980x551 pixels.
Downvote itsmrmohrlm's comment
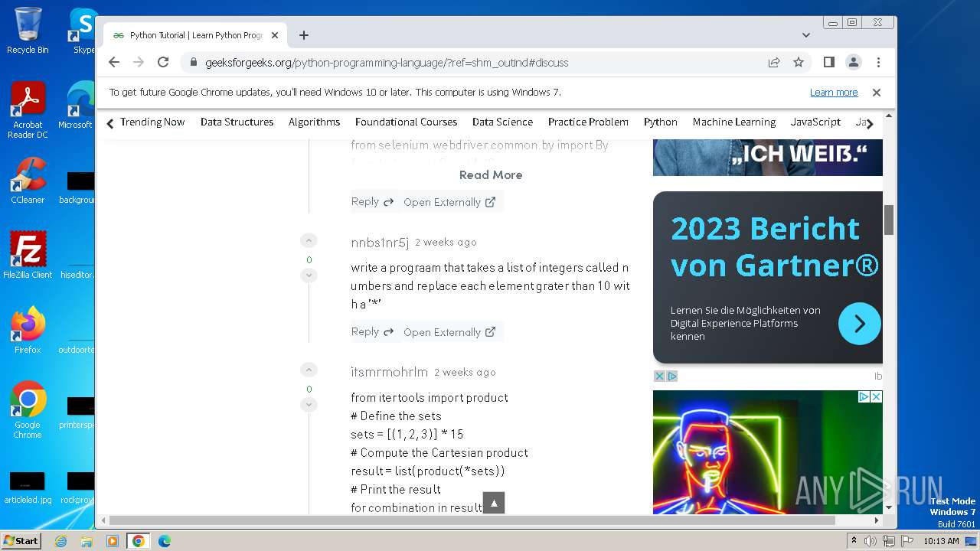[309, 405]
